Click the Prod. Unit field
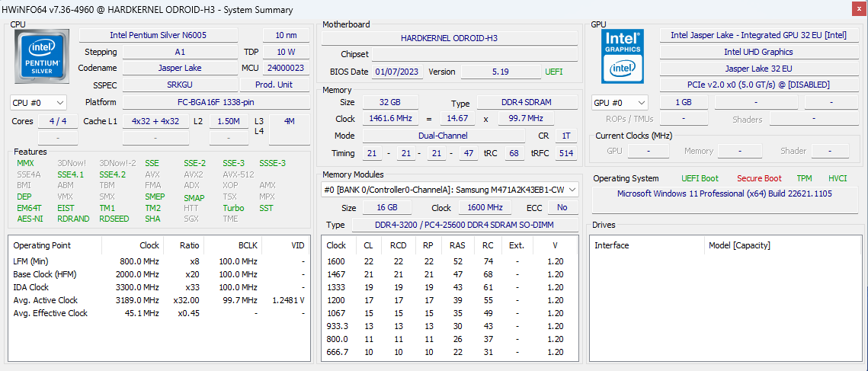The height and width of the screenshot is (371, 868). click(x=274, y=85)
